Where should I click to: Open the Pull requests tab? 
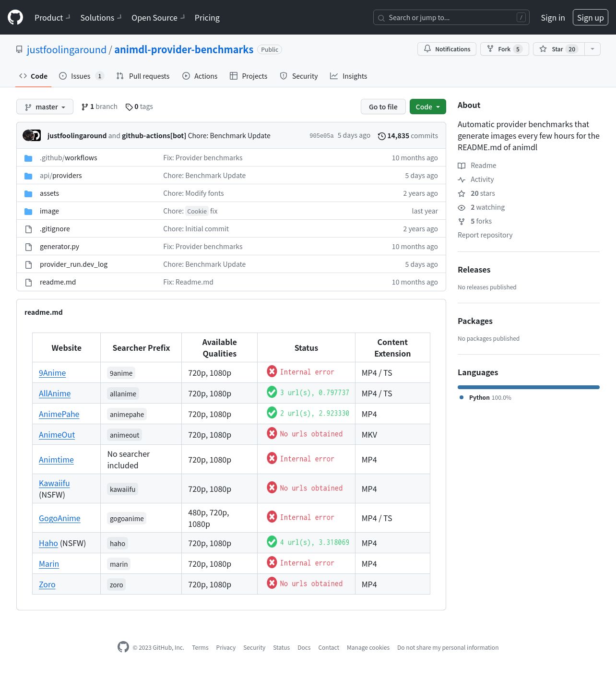point(143,76)
